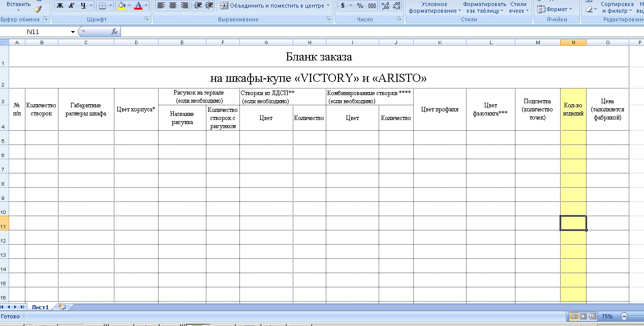Viewport: 644px width, 326px height.
Task: Click the Format Painter brush icon
Action: (38, 9)
